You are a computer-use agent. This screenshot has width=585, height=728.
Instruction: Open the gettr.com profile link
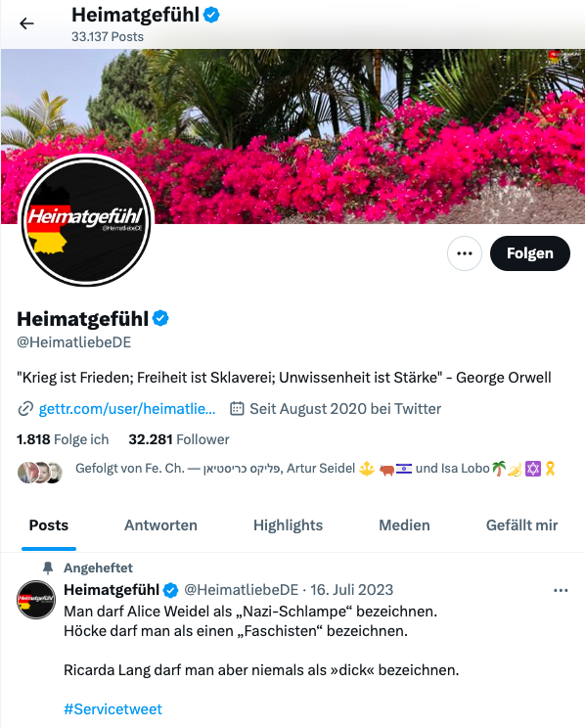pyautogui.click(x=127, y=409)
